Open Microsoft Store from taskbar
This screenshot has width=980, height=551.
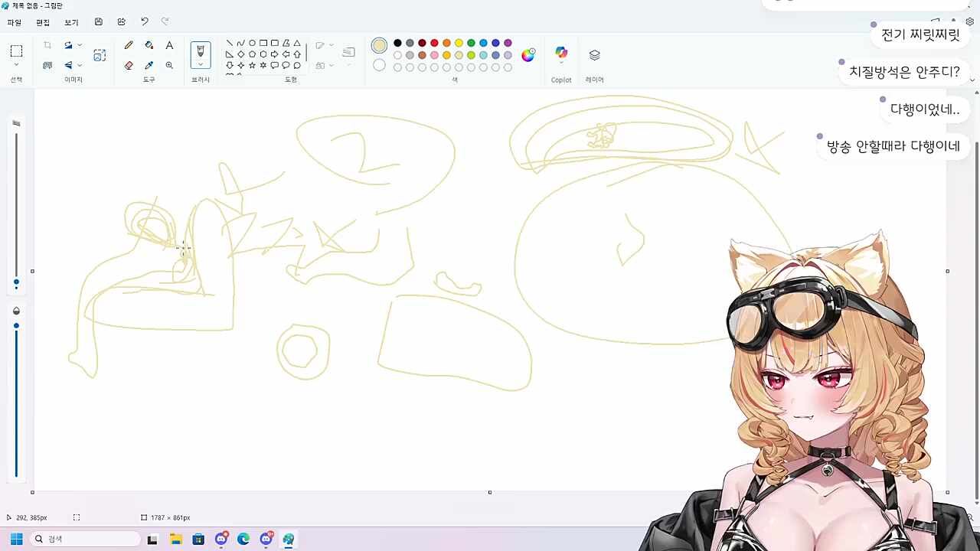(198, 539)
